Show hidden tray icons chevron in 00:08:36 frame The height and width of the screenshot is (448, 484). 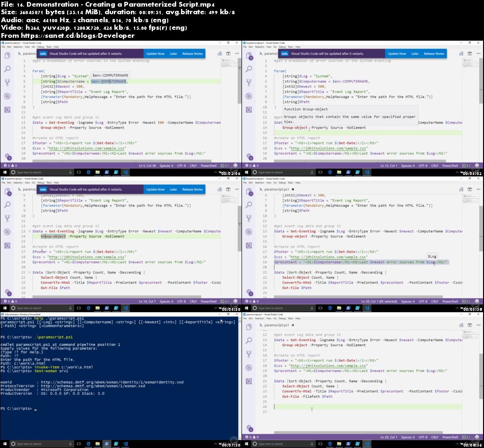pos(457,444)
